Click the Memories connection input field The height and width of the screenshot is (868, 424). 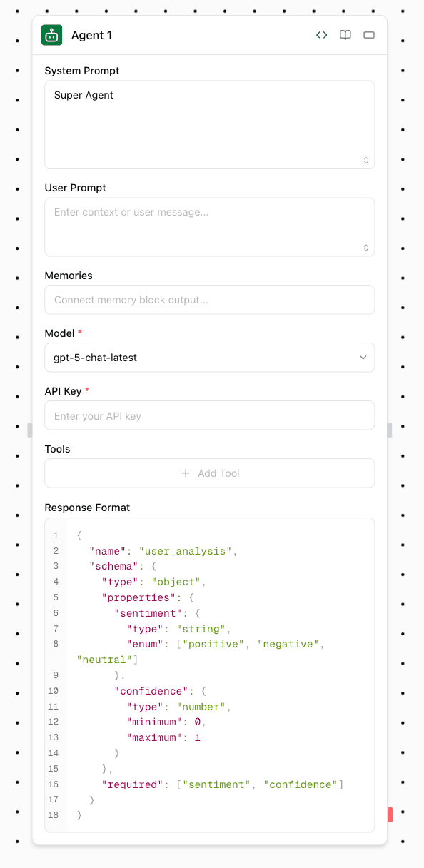point(210,300)
